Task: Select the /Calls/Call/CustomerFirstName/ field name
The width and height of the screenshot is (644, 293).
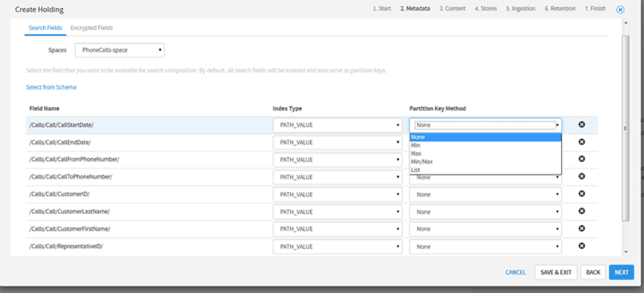Action: (70, 229)
